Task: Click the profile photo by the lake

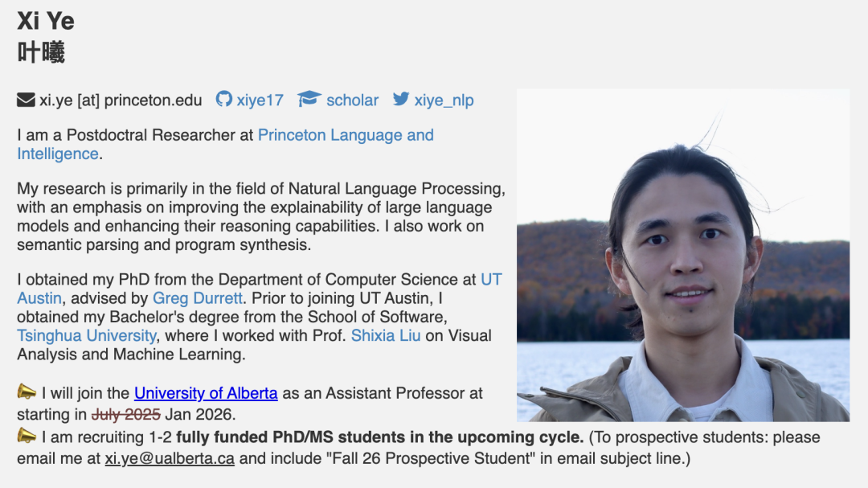Action: tap(682, 255)
